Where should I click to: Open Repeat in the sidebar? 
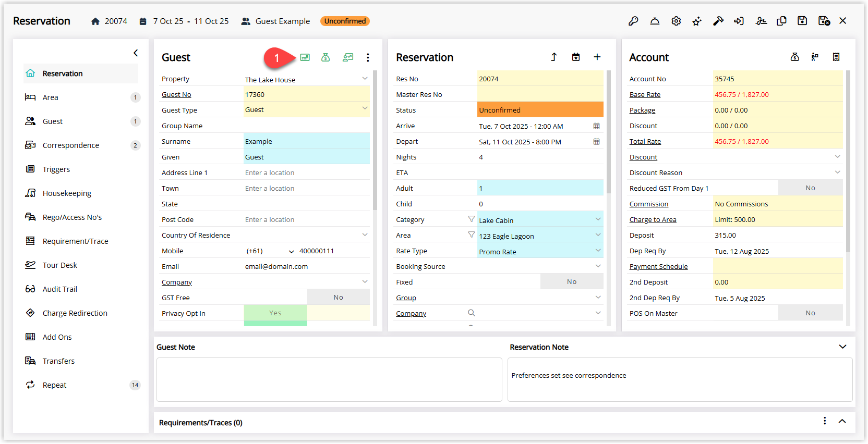[x=81, y=385]
